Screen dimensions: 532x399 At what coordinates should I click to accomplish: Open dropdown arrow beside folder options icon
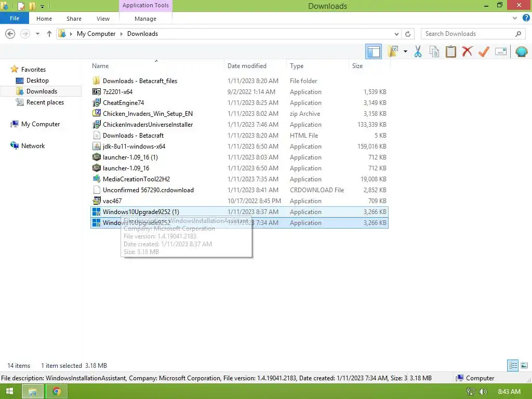pos(405,51)
